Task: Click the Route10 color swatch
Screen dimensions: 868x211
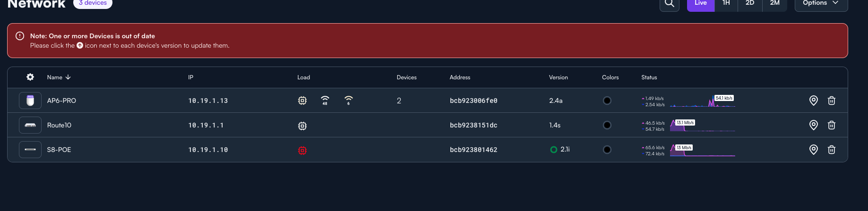Action: click(607, 125)
